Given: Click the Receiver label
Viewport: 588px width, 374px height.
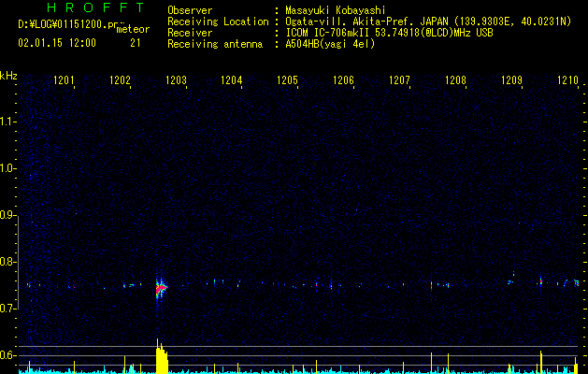Looking at the screenshot, I should [x=190, y=33].
